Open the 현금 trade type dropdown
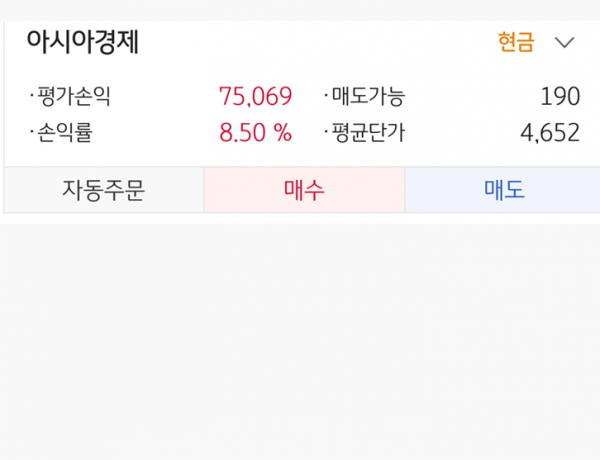Image resolution: width=600 pixels, height=460 pixels. click(x=516, y=43)
